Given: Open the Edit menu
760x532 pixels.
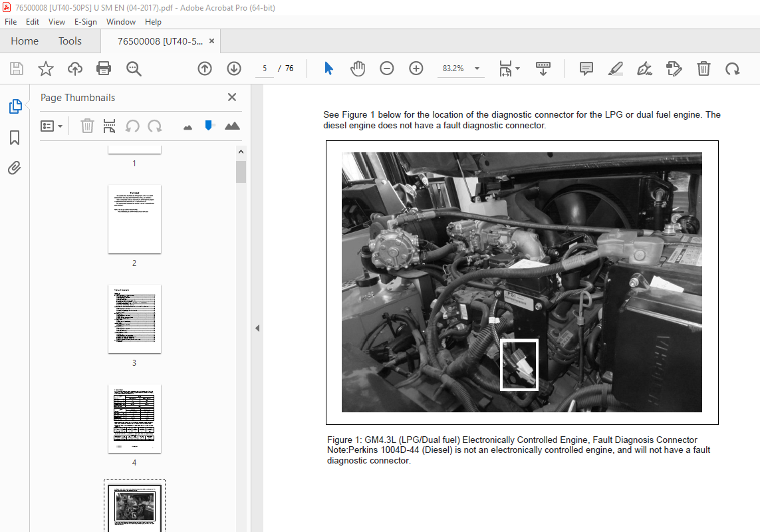Looking at the screenshot, I should [33, 22].
